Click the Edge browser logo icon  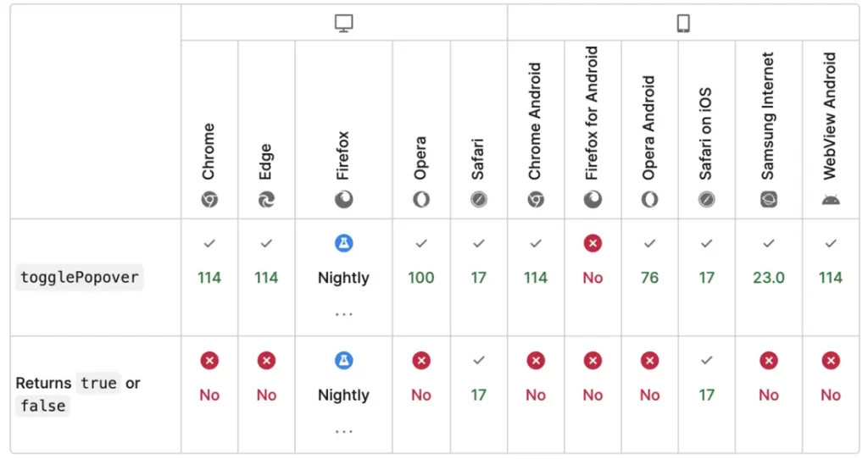(266, 200)
